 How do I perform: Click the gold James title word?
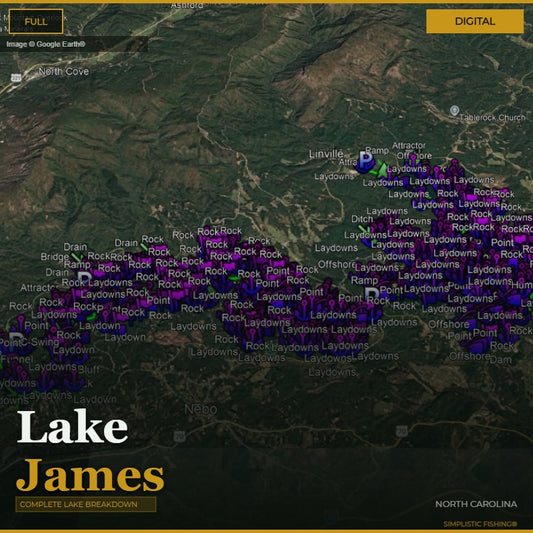(90, 476)
